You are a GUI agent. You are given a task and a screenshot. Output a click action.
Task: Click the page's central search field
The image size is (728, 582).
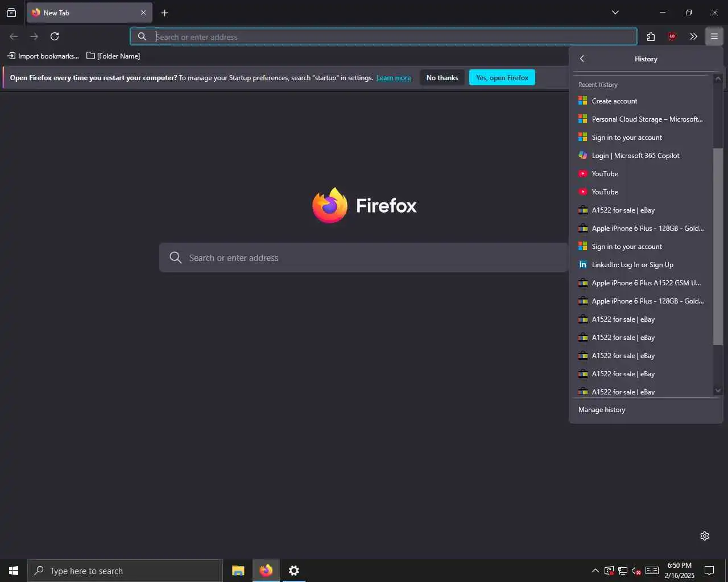click(x=364, y=258)
